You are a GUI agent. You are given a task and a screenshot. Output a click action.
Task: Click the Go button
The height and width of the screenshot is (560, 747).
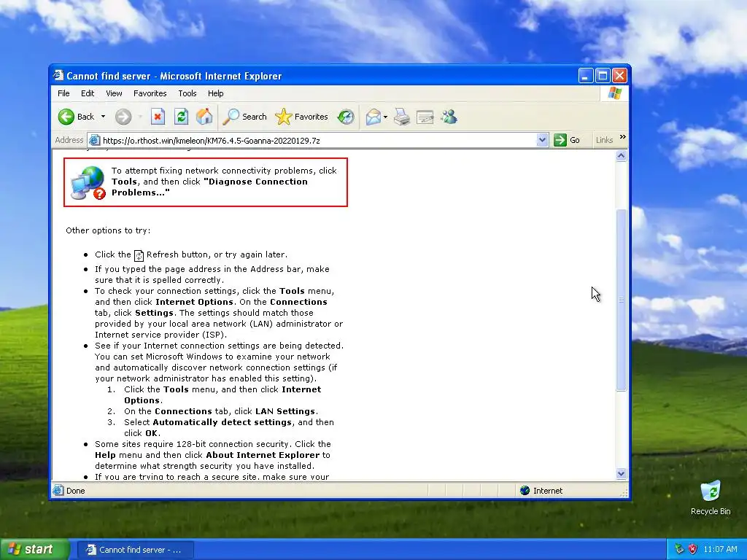coord(567,140)
